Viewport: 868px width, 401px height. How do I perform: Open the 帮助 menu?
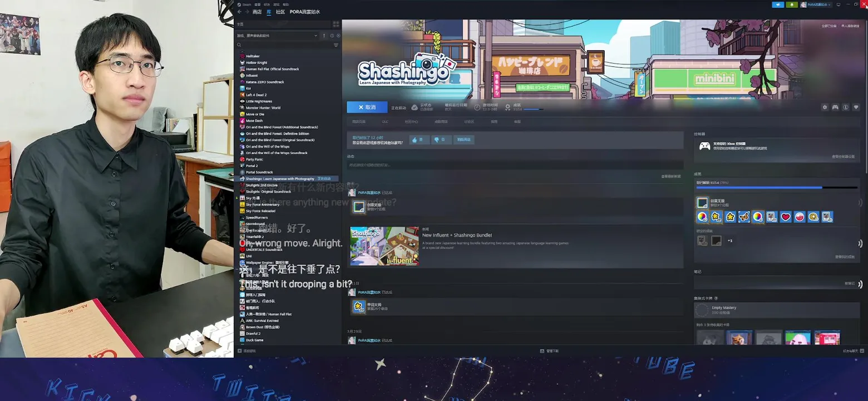(x=286, y=4)
